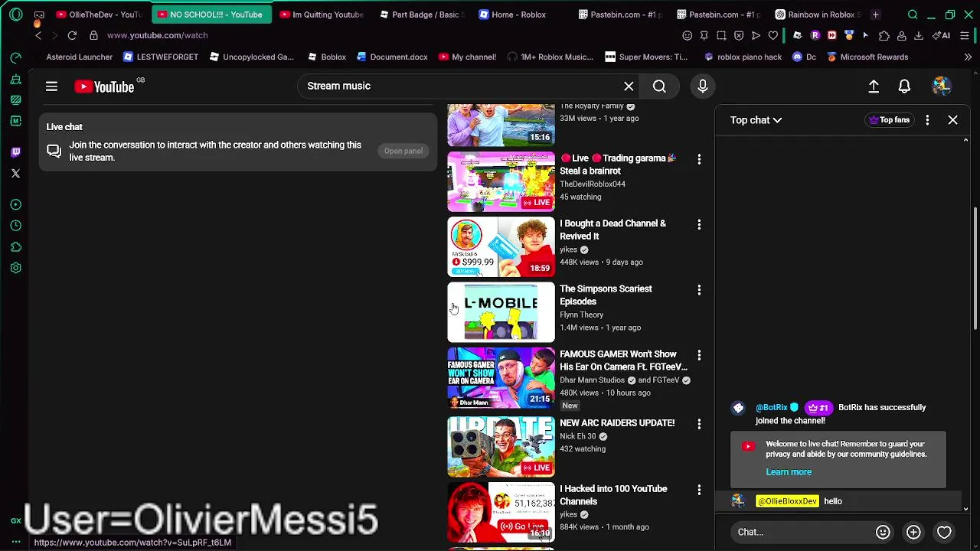Image resolution: width=980 pixels, height=551 pixels.
Task: Submit search with magnifier button
Action: pyautogui.click(x=659, y=86)
